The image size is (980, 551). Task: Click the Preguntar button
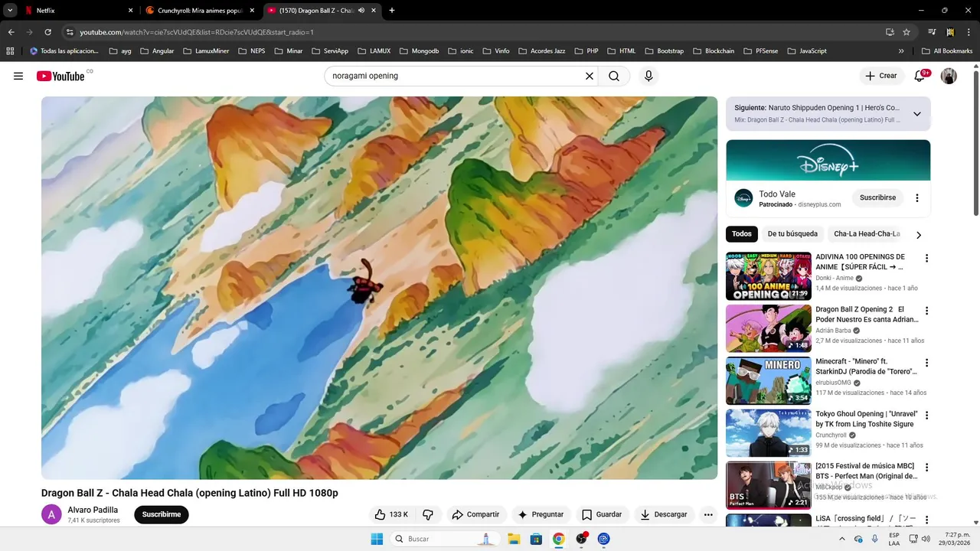[x=541, y=514]
